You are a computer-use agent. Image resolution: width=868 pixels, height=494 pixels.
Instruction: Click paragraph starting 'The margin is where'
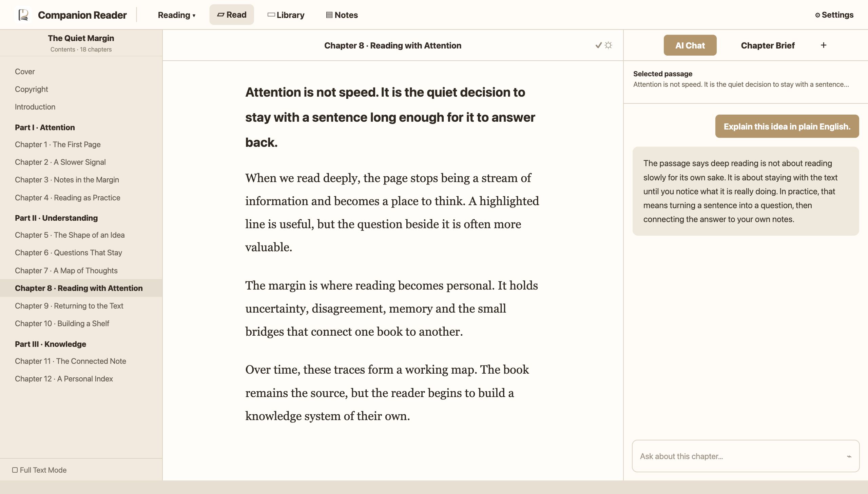[391, 309]
